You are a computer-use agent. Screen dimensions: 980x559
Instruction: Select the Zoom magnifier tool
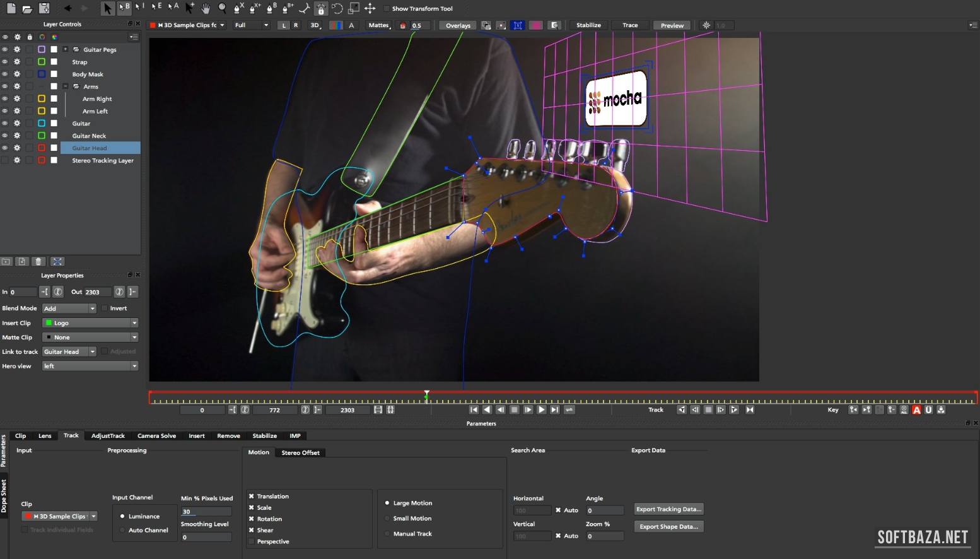222,8
